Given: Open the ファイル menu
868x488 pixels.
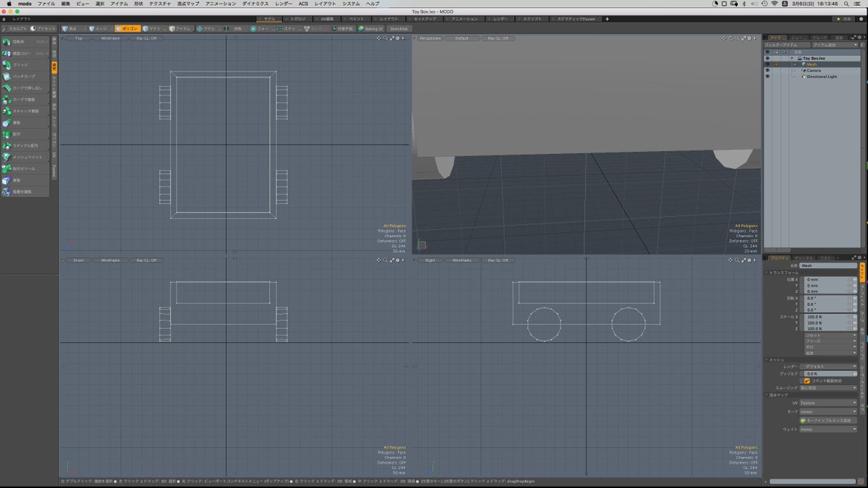Looking at the screenshot, I should point(46,4).
